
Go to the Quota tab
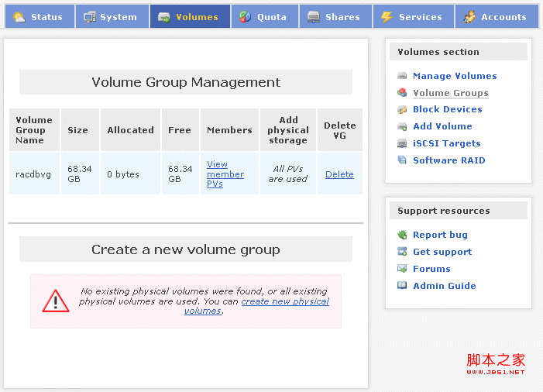coord(264,17)
